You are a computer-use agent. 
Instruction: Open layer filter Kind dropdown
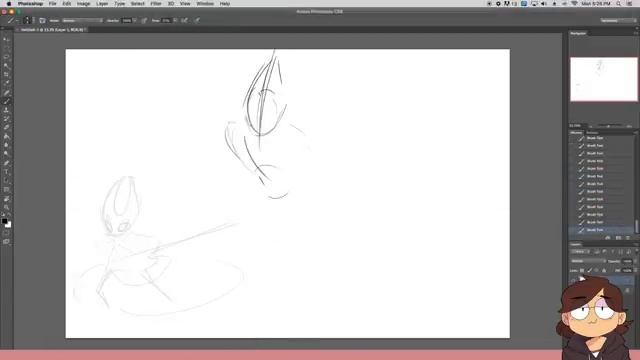point(580,251)
